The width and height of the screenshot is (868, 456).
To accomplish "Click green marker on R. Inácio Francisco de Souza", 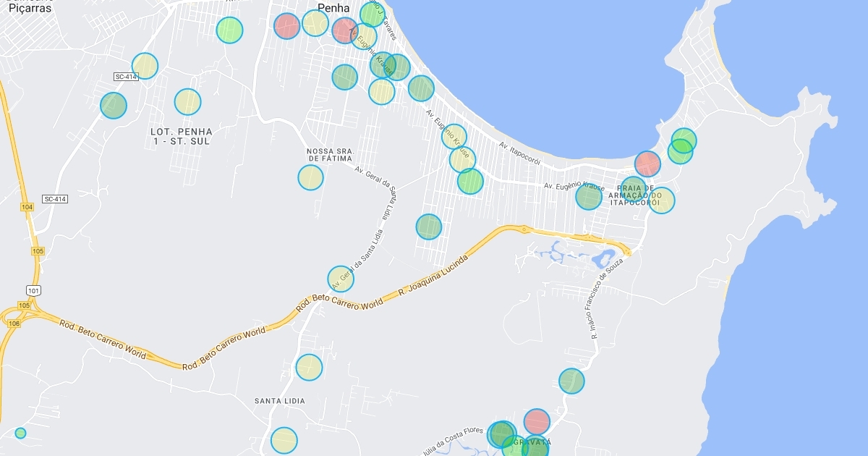I will click(571, 381).
